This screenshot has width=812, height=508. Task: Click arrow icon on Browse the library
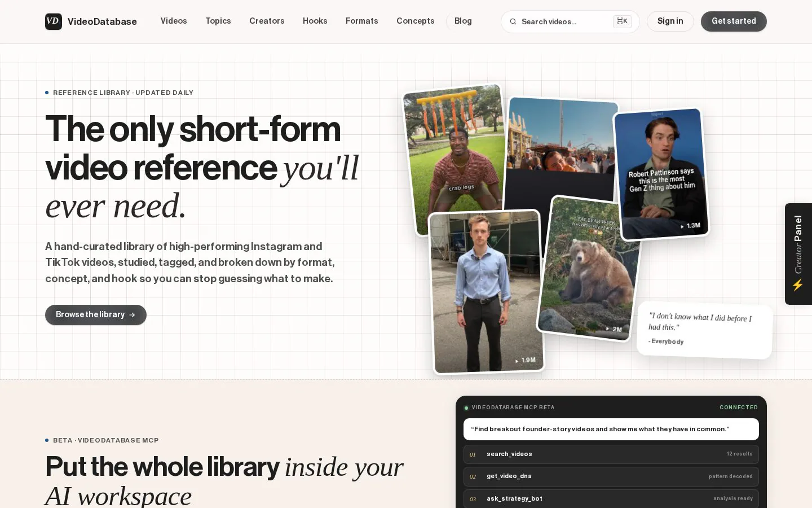pyautogui.click(x=132, y=315)
